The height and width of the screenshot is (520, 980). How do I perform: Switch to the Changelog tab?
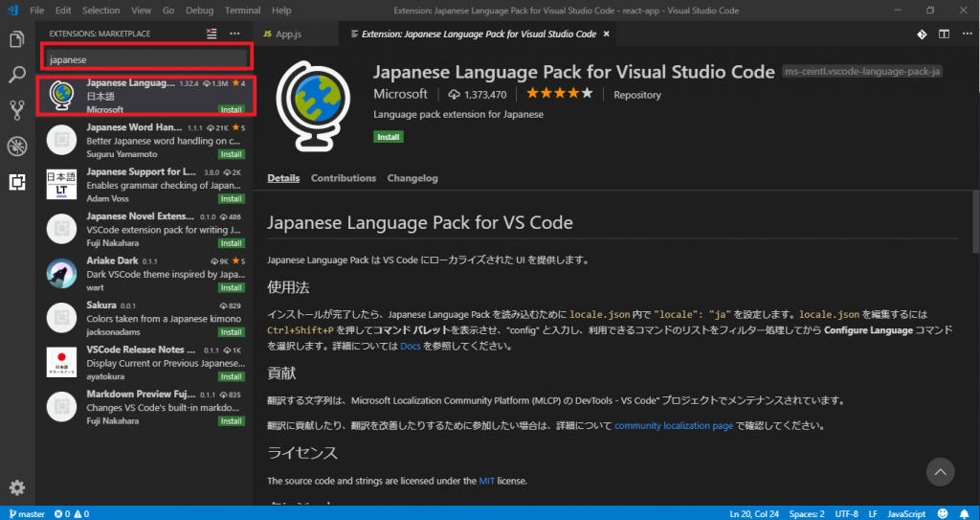412,178
